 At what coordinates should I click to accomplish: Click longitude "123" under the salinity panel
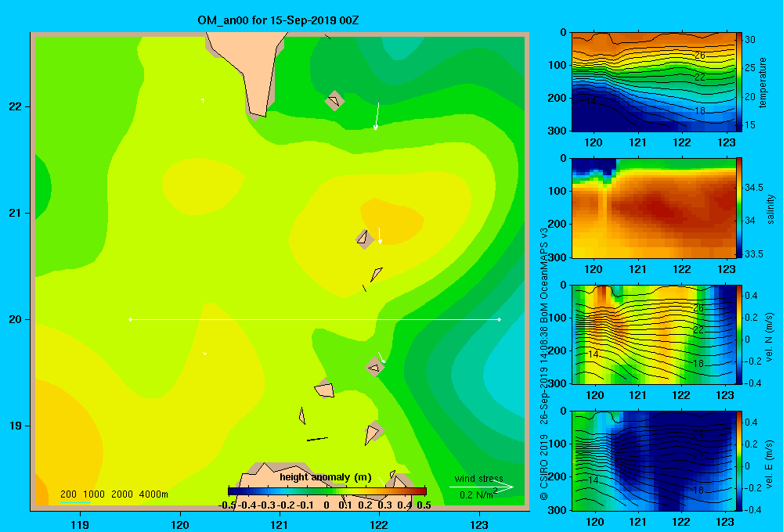point(726,269)
